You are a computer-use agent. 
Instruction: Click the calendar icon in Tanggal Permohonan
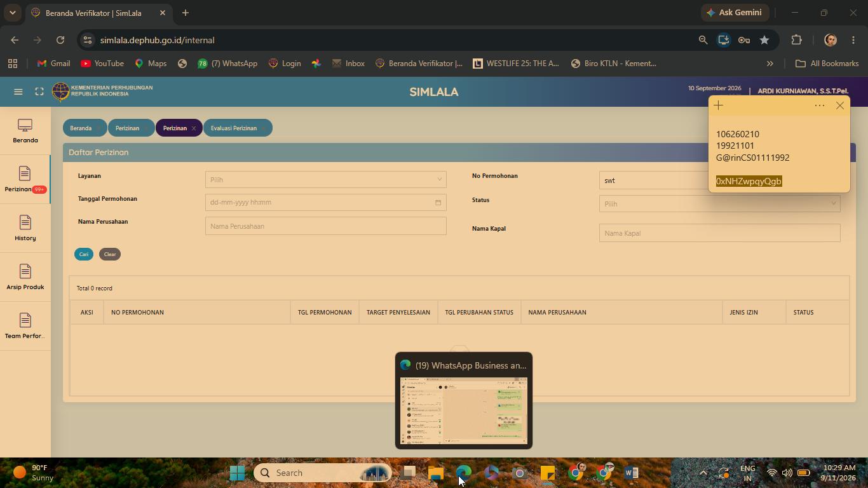tap(438, 203)
